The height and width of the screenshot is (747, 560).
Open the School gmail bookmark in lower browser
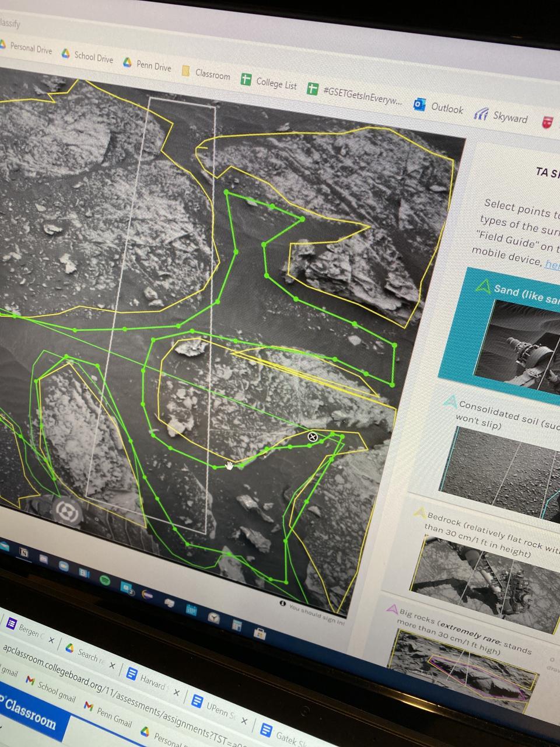(51, 689)
